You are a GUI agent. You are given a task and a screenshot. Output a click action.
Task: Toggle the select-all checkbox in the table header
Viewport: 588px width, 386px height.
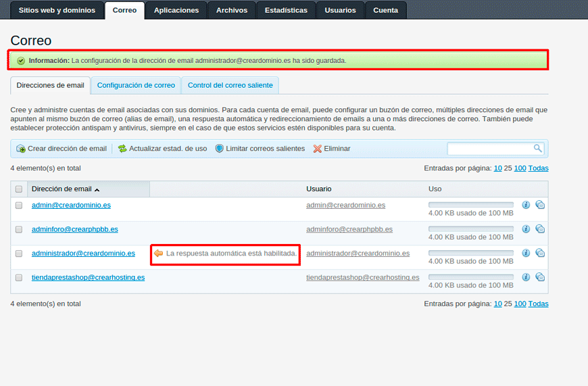19,189
